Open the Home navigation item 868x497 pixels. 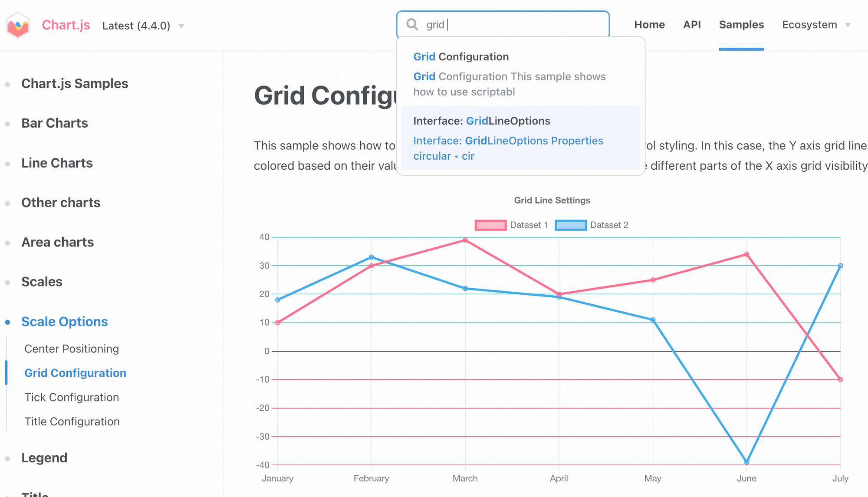pyautogui.click(x=649, y=25)
